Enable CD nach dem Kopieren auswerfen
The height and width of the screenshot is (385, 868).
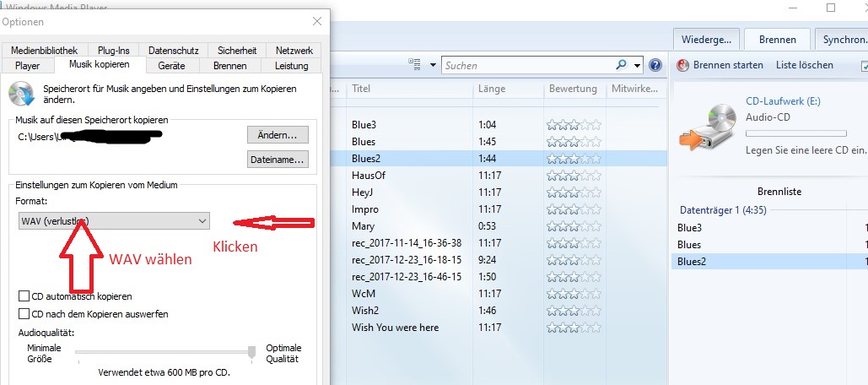pyautogui.click(x=24, y=314)
